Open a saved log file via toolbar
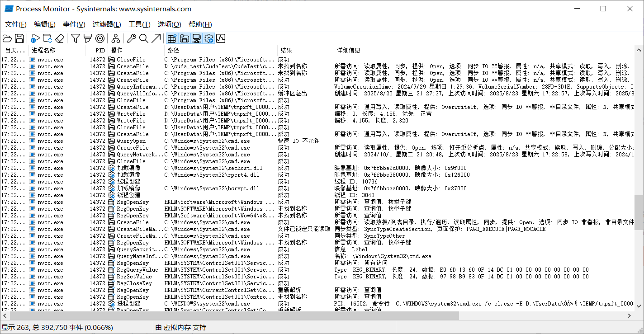Screen dimensions: 644x334 click(7, 38)
